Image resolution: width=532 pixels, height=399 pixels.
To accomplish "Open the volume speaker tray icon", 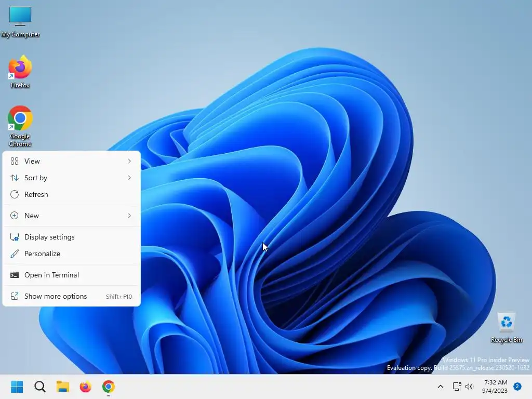I will pos(469,387).
